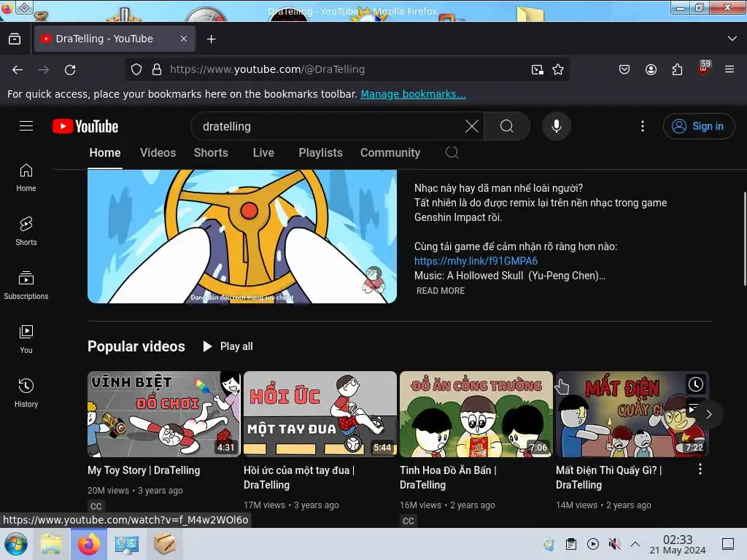Start voice search with the microphone
Screen dimensions: 747x560
[x=557, y=126]
